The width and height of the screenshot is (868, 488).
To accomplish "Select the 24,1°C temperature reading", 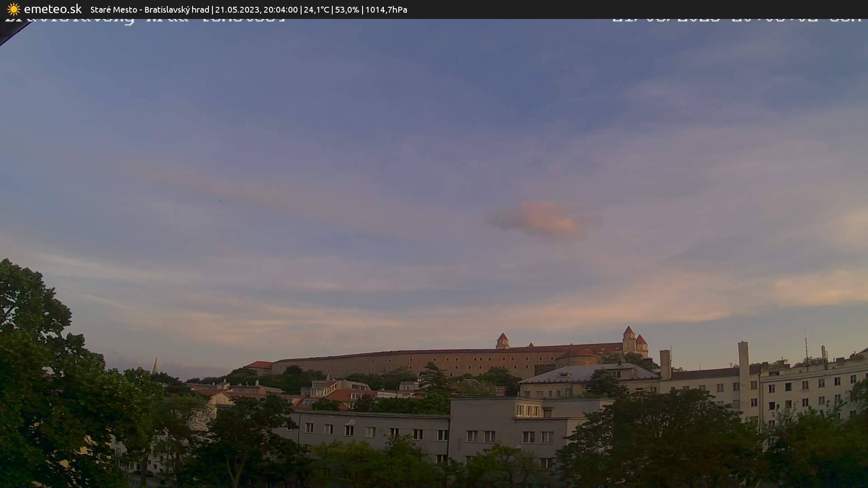I will pyautogui.click(x=317, y=9).
